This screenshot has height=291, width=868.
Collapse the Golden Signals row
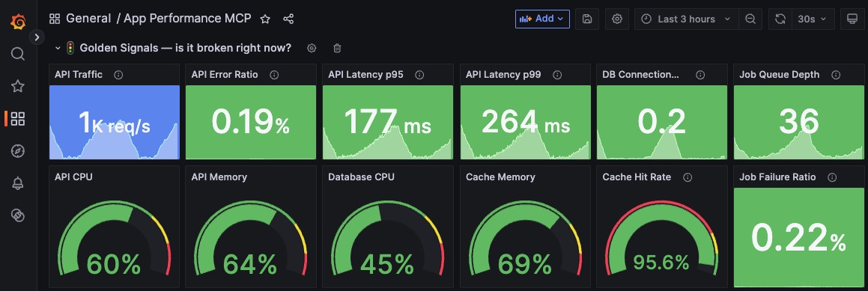[x=58, y=48]
